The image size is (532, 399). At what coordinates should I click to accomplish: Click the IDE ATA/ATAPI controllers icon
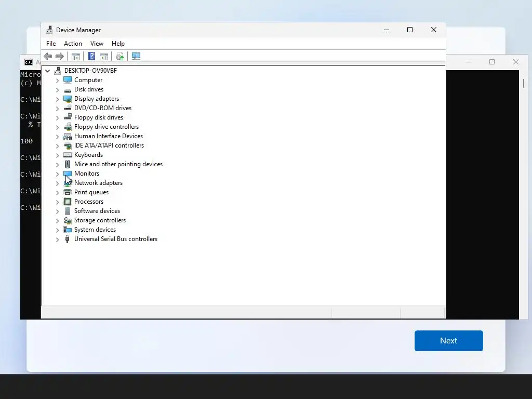point(68,145)
